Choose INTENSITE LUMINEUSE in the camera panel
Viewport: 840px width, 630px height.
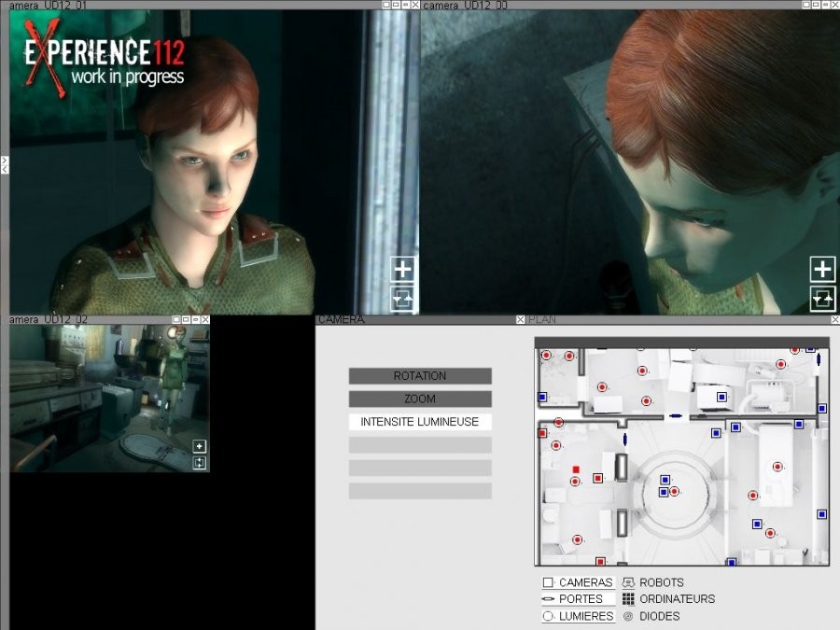pos(420,422)
